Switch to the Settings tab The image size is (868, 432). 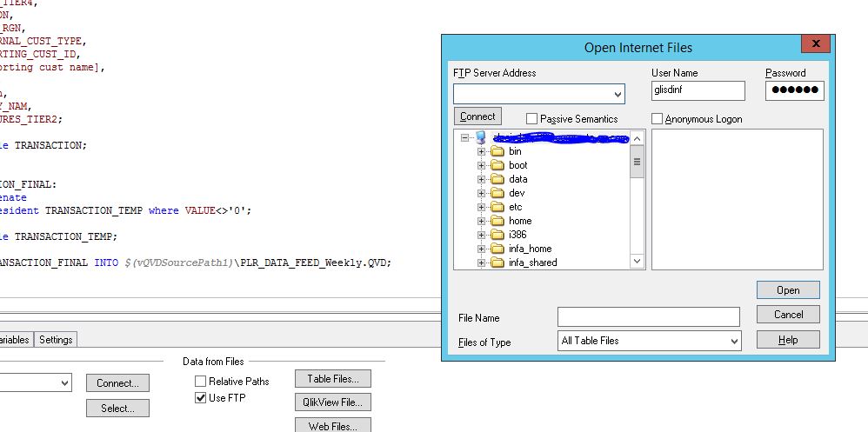click(56, 340)
